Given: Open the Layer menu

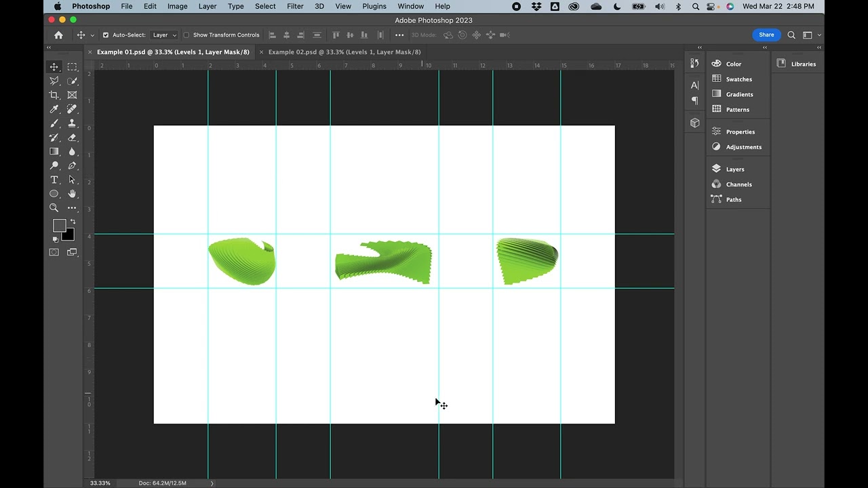Looking at the screenshot, I should (x=208, y=6).
